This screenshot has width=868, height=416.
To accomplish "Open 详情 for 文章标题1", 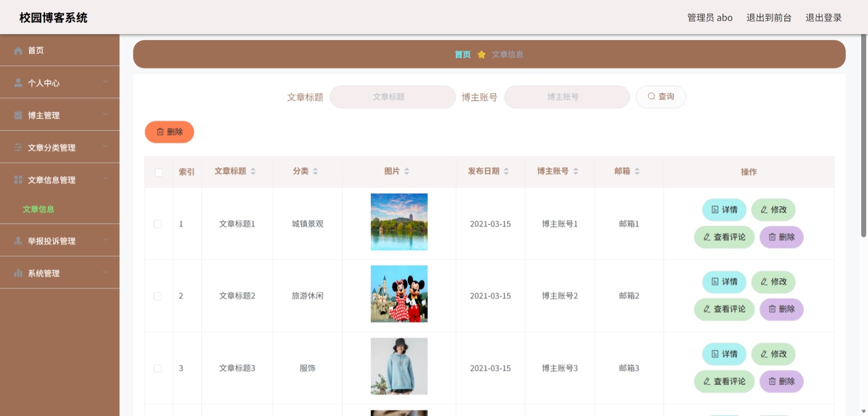I will tap(724, 209).
